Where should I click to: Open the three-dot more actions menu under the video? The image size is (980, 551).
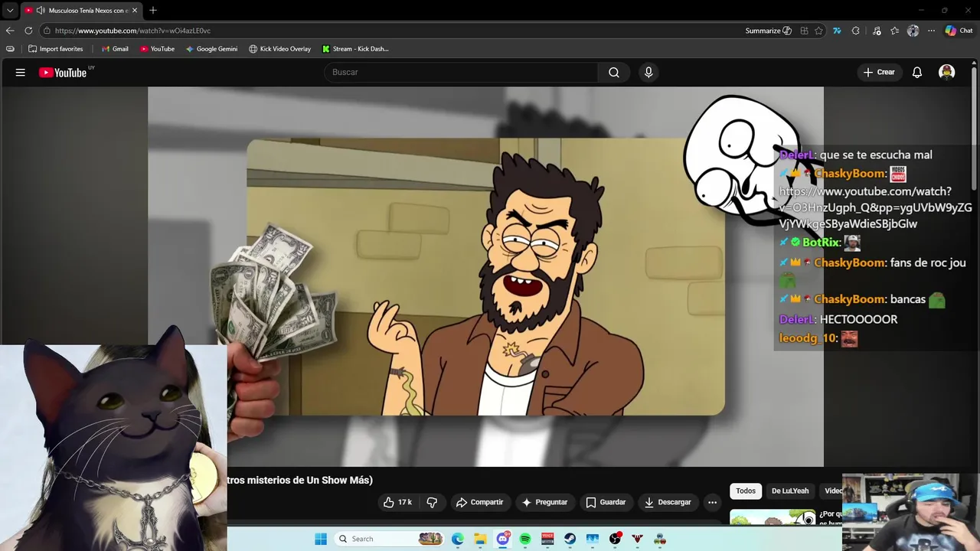712,502
